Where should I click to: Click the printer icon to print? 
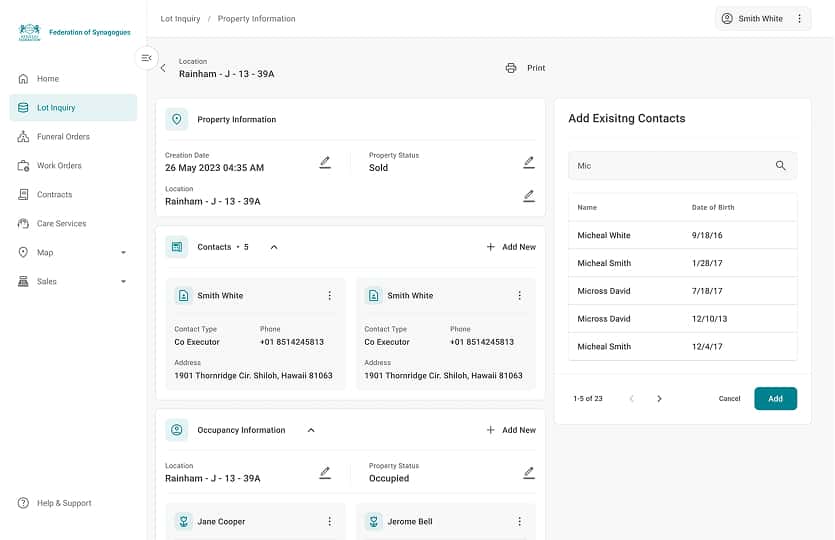coord(511,68)
